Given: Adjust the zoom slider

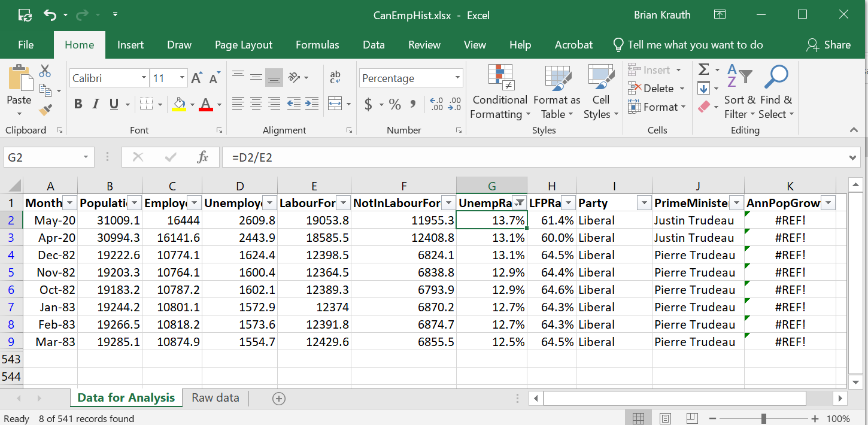Looking at the screenshot, I should tap(763, 417).
